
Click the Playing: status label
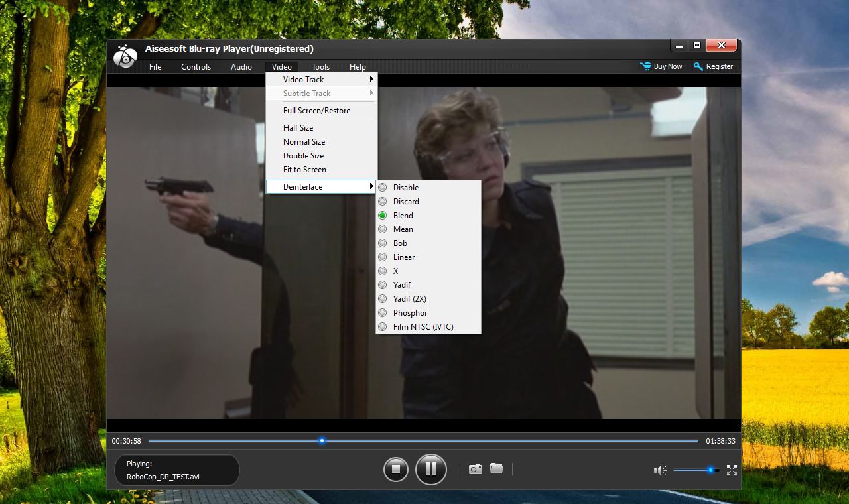pos(139,464)
